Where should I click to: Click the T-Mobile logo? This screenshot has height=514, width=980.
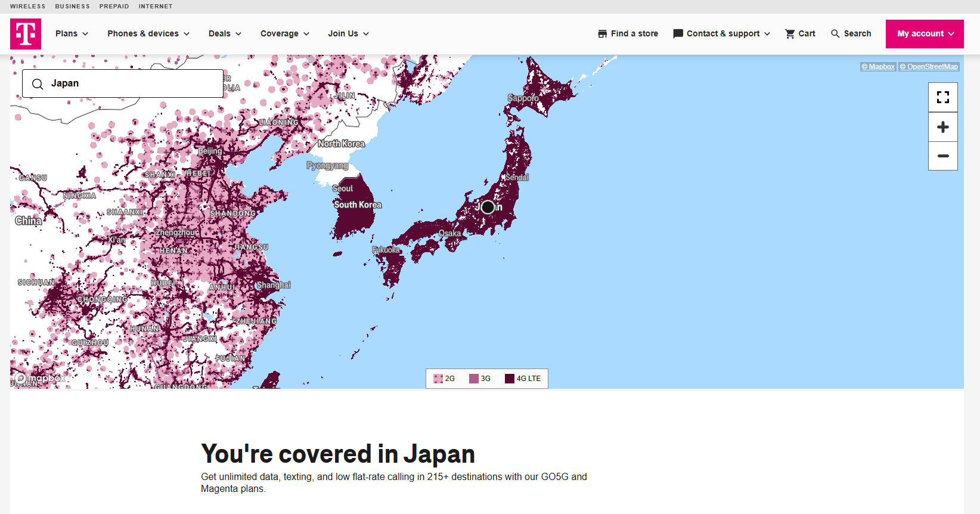coord(26,34)
